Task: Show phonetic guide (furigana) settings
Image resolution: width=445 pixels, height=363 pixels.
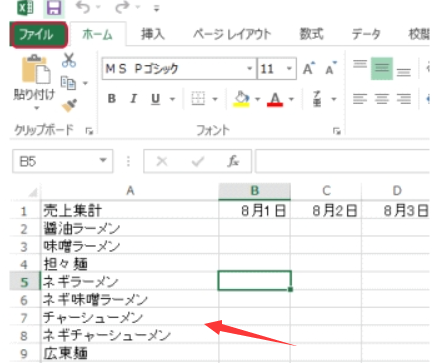Action: pyautogui.click(x=317, y=99)
